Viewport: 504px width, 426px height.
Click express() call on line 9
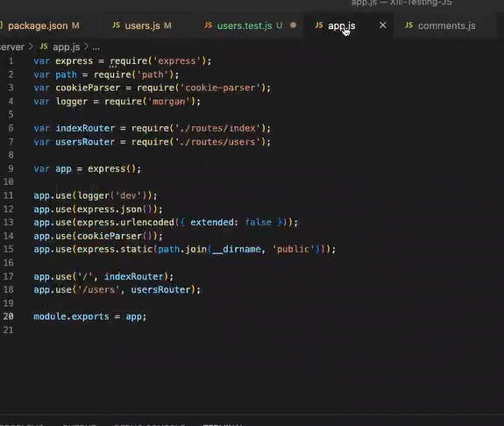(112, 169)
